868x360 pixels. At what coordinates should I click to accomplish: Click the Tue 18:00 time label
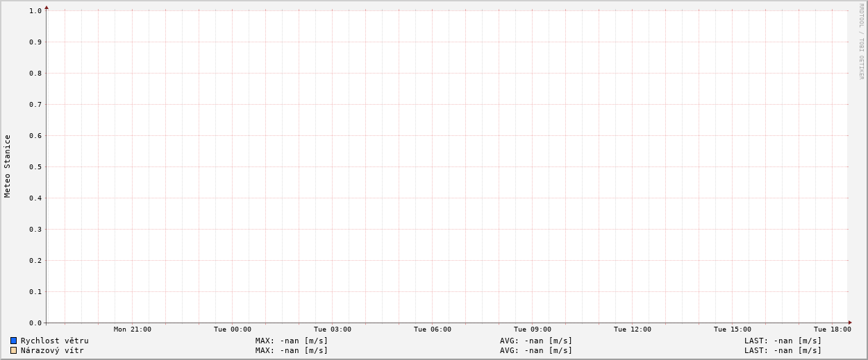click(832, 329)
